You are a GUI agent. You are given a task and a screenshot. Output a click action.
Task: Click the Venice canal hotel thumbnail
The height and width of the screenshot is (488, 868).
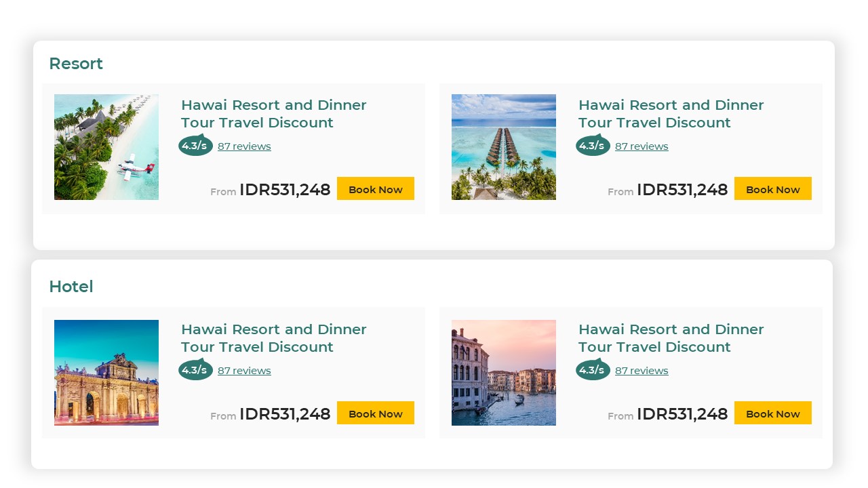(x=504, y=372)
